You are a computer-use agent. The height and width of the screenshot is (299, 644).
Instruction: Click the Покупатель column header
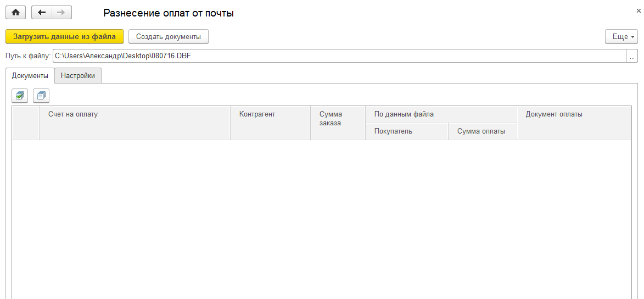point(407,131)
